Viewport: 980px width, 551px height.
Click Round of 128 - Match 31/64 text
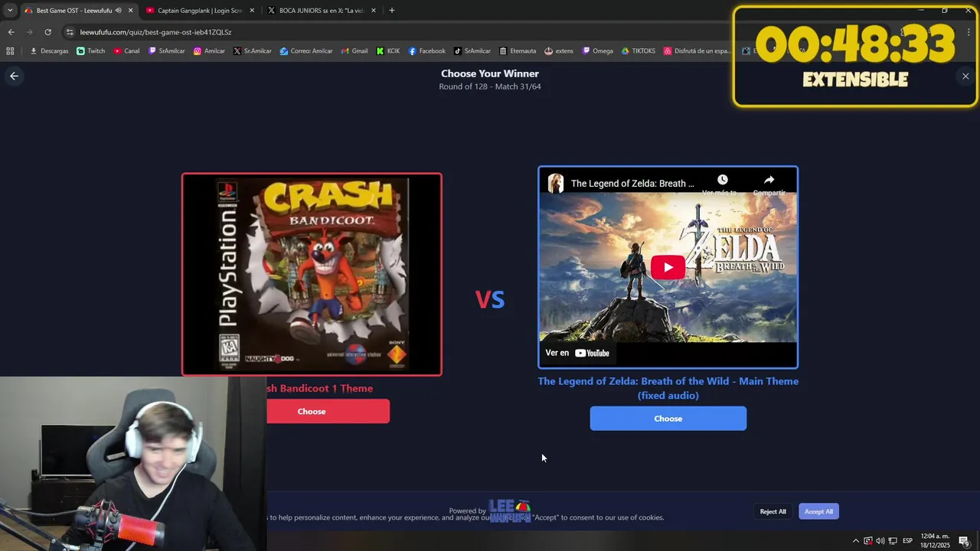click(490, 86)
